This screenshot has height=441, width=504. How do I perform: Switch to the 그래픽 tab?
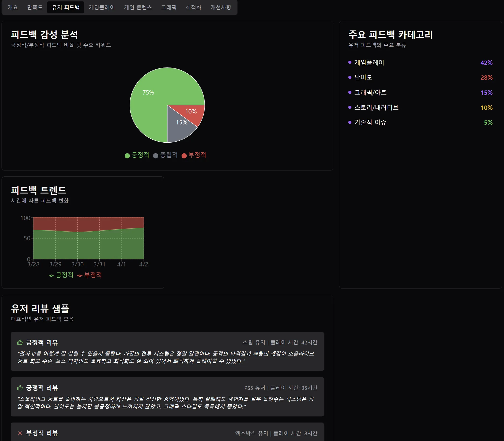click(169, 7)
